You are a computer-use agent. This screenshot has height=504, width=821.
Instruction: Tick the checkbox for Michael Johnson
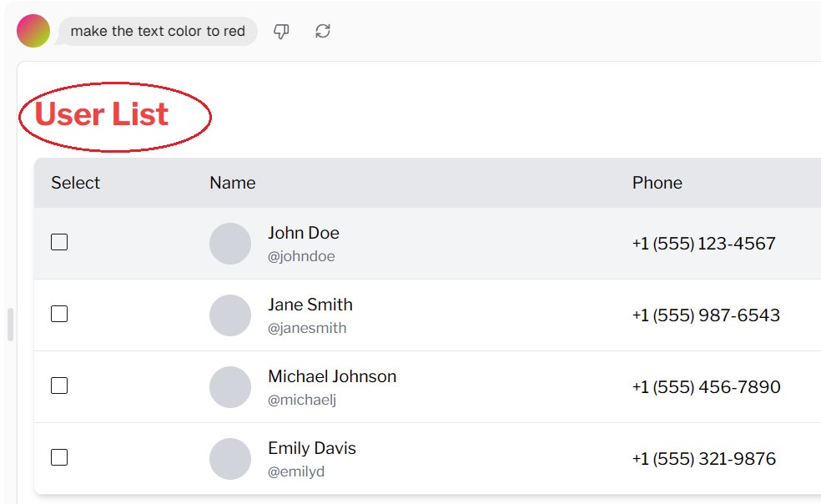tap(59, 386)
